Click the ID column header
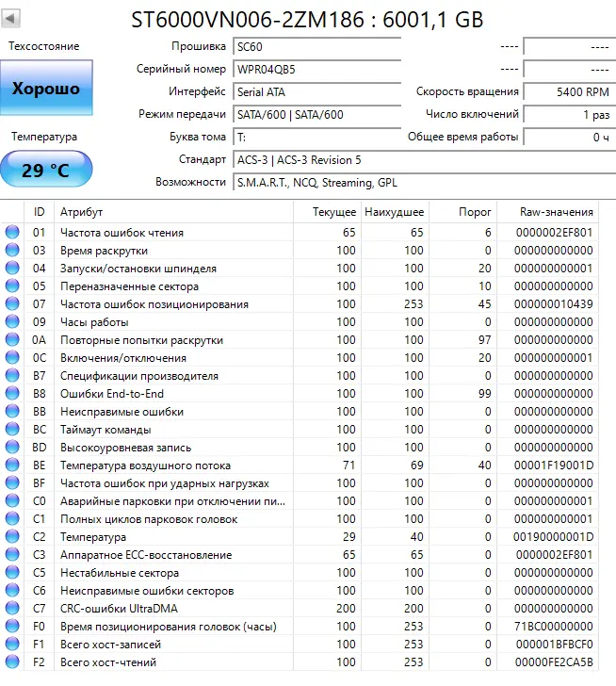Viewport: 616px width, 686px height. 39,212
